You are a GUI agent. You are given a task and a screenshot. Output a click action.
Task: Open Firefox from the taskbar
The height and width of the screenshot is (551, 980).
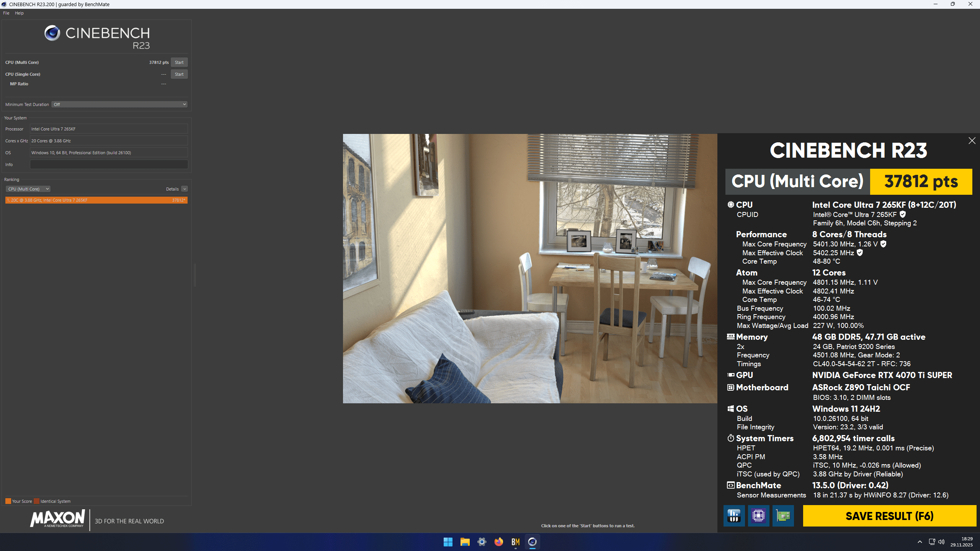(498, 542)
